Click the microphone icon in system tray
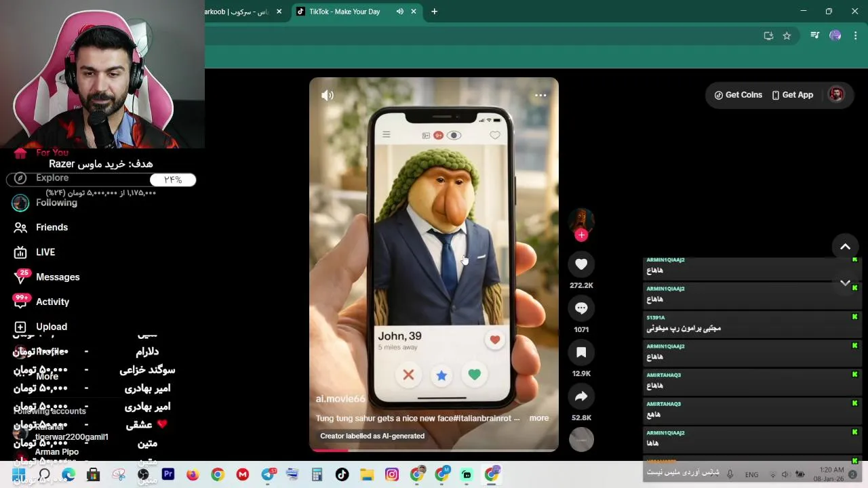 (730, 474)
